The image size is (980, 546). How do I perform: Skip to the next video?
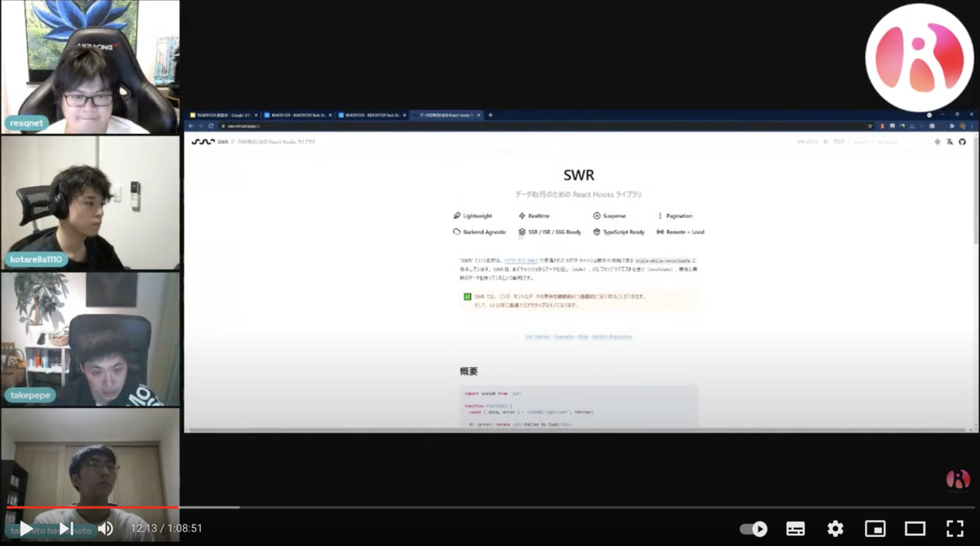[66, 528]
